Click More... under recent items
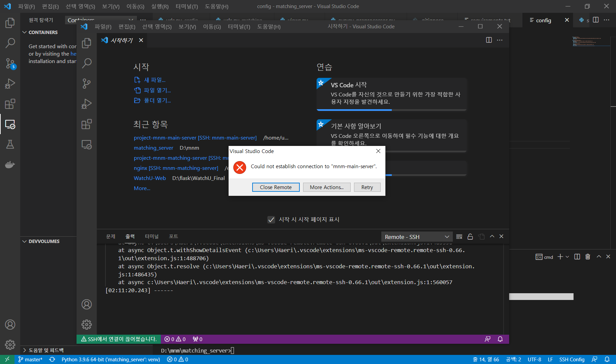 tap(142, 188)
